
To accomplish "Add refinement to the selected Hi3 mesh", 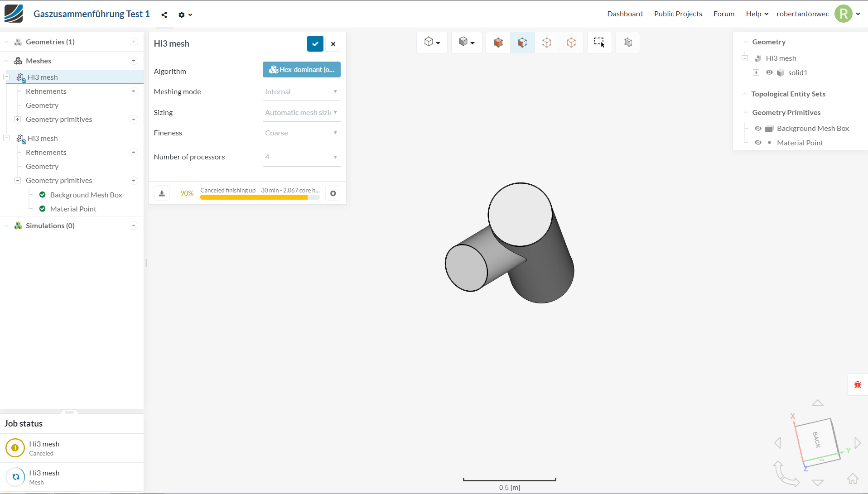I will pyautogui.click(x=134, y=91).
